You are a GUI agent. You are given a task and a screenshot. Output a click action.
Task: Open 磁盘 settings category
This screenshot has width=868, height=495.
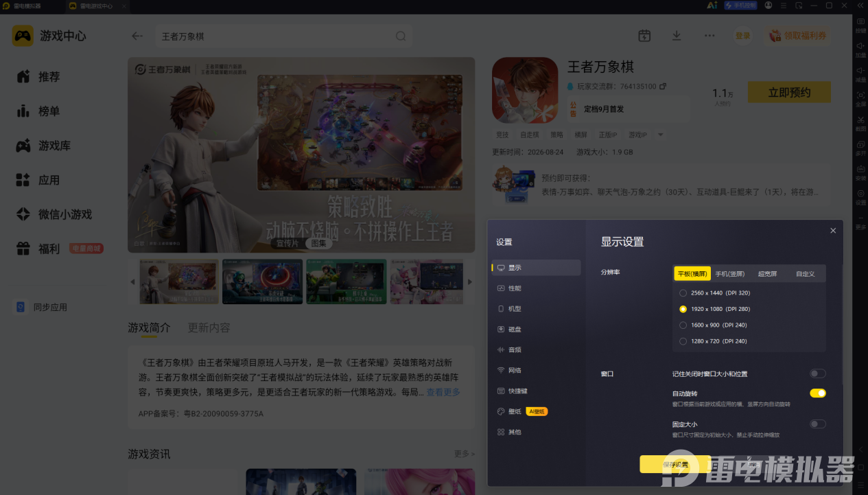pos(536,330)
